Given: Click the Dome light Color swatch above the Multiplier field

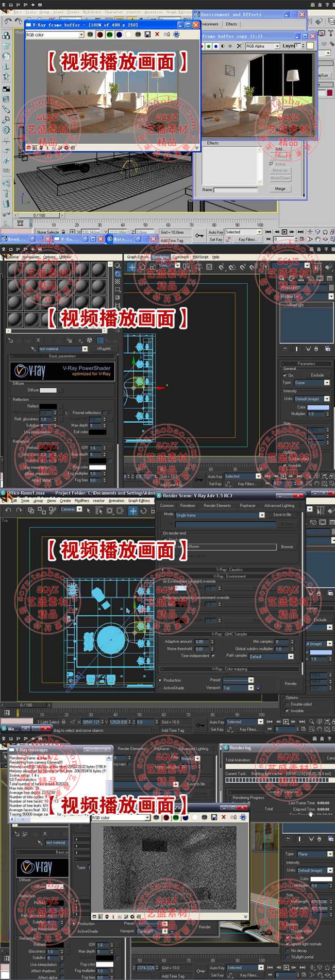Looking at the screenshot, I should (x=318, y=407).
